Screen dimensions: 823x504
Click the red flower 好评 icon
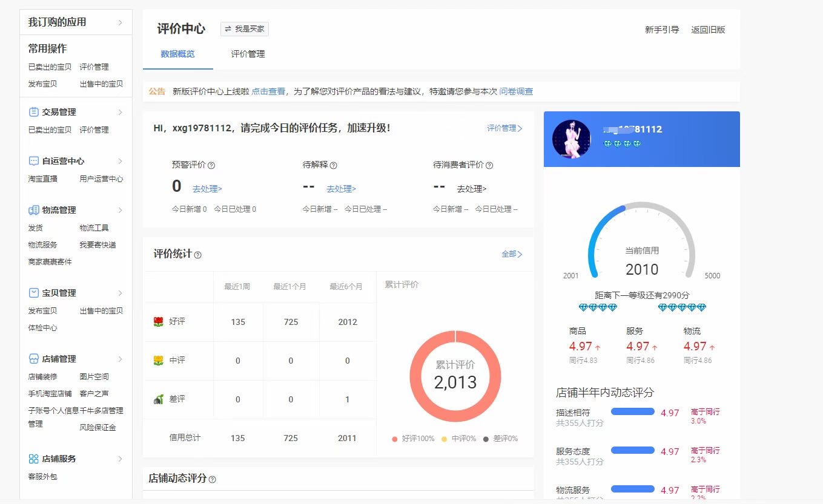coord(159,322)
